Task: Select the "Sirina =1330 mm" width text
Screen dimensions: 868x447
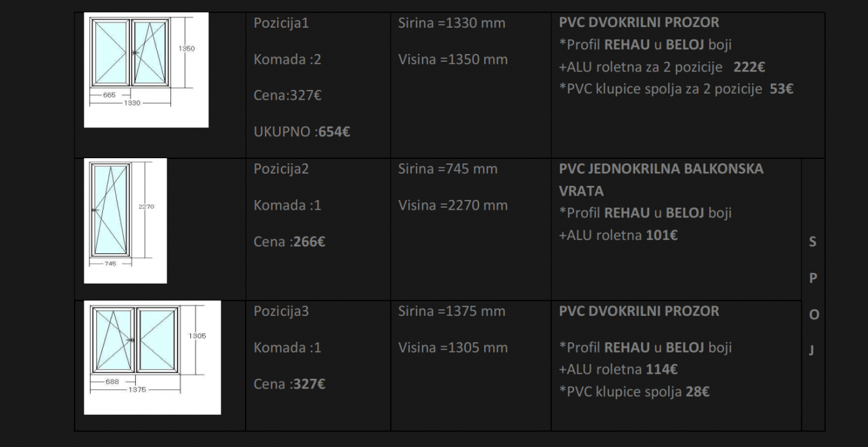Action: (x=451, y=23)
